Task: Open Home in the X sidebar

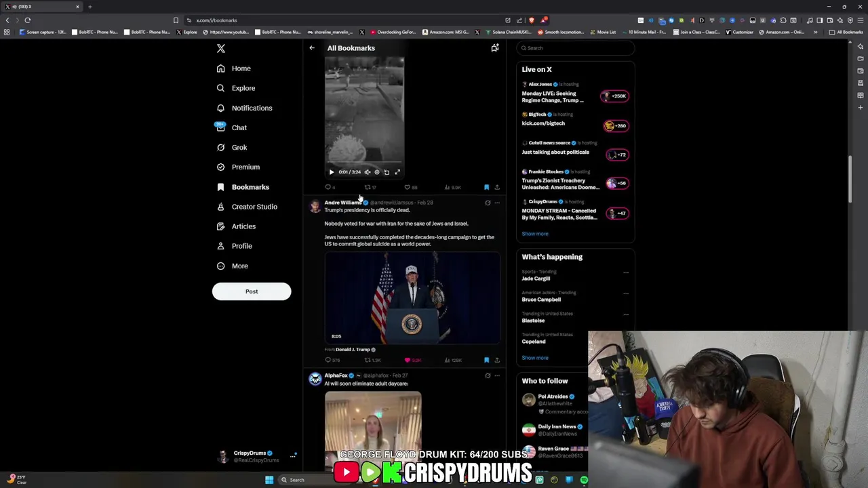Action: [233, 68]
